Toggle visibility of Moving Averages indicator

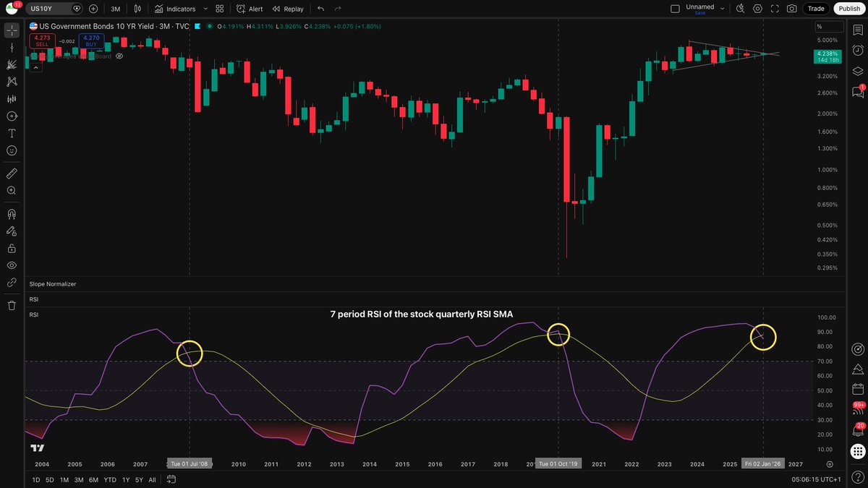(119, 56)
